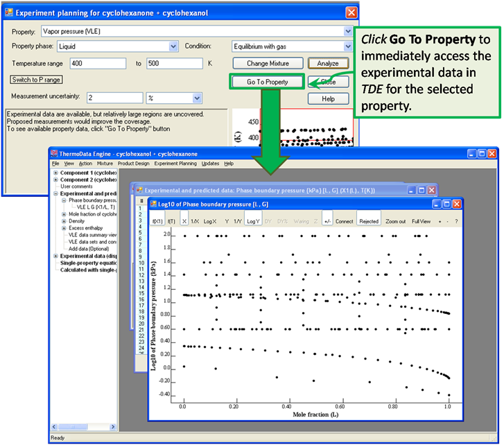This screenshot has width=504, height=445.
Task: Click the Connect points toolbar button
Action: 345,221
